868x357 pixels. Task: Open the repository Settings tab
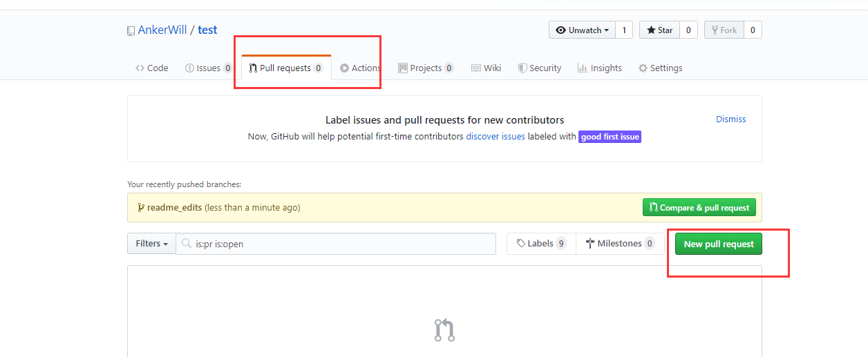coord(660,68)
